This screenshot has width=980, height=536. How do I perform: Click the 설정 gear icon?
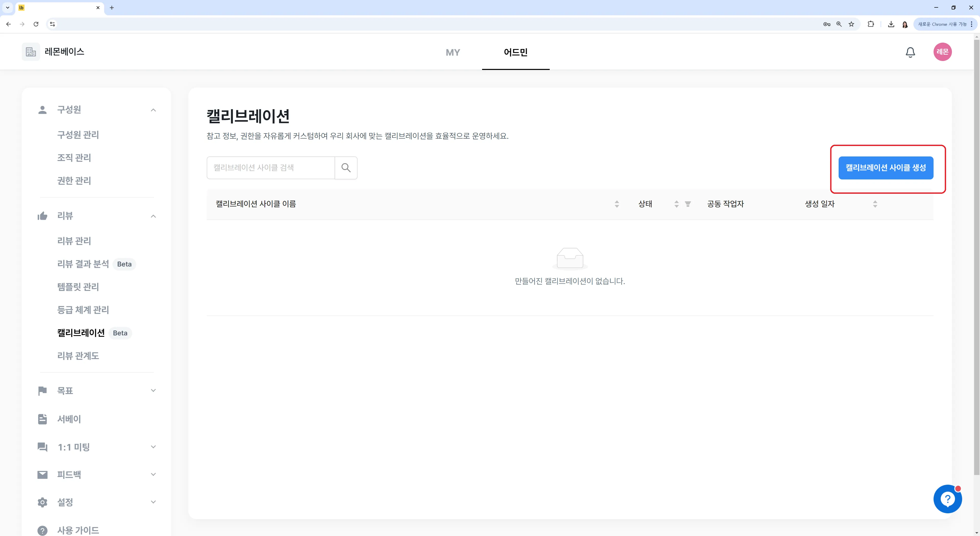(43, 502)
